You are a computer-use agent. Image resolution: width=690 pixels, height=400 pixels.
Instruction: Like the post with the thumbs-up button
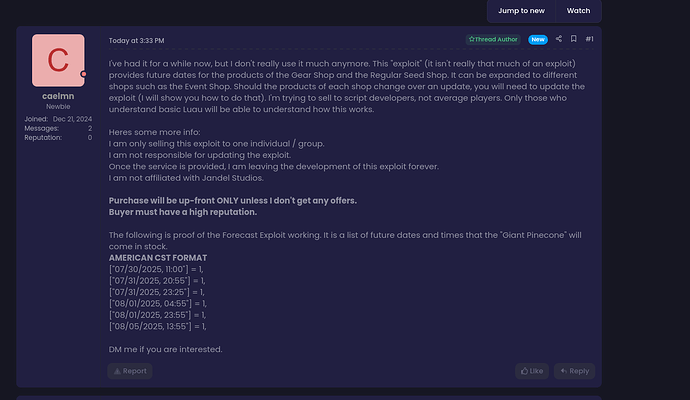pyautogui.click(x=532, y=371)
